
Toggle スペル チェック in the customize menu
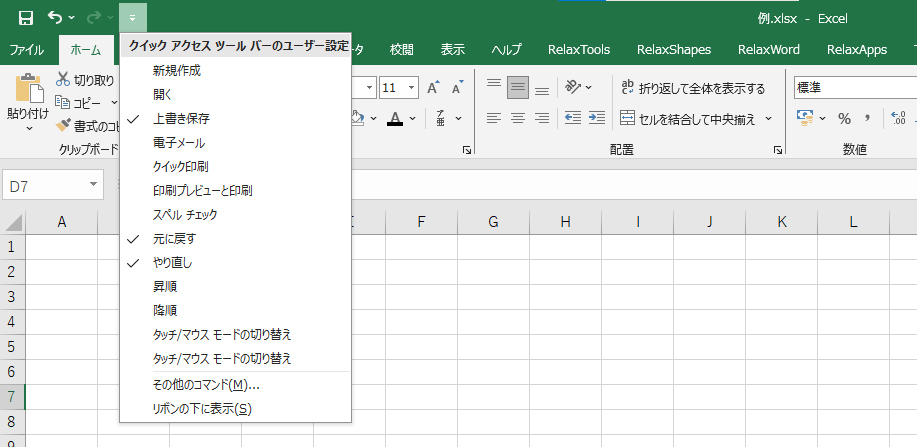coord(235,215)
